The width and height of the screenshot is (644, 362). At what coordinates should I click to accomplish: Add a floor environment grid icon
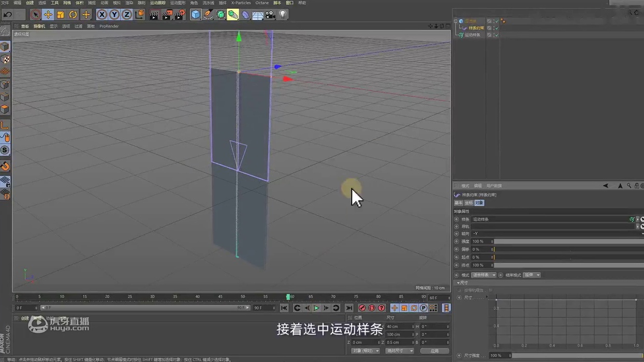(x=258, y=14)
